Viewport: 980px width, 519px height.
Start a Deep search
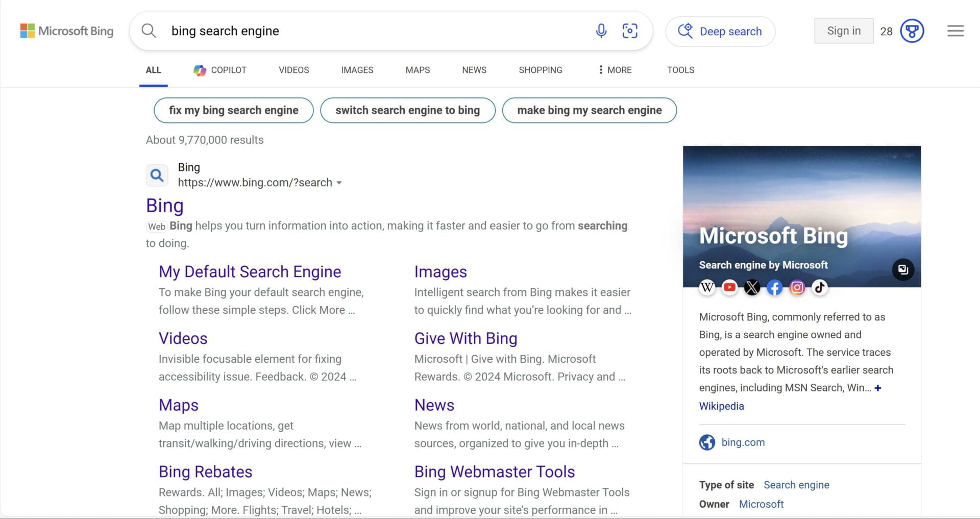tap(720, 31)
